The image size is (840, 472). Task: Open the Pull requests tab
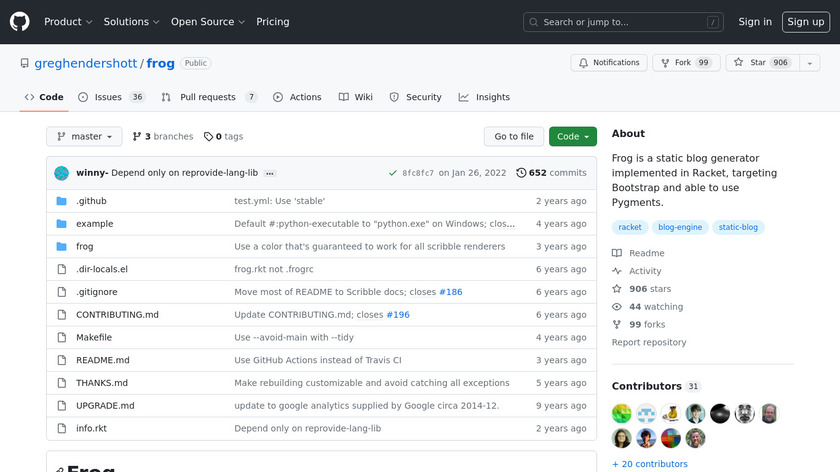click(208, 97)
